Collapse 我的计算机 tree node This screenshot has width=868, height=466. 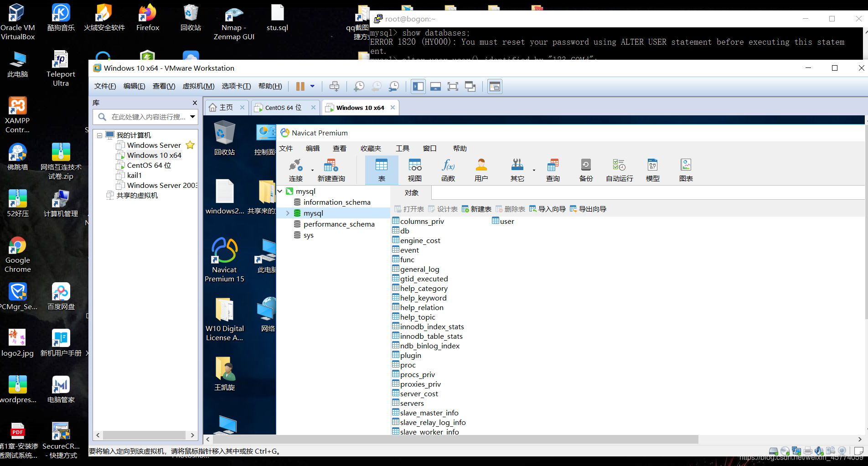[99, 135]
